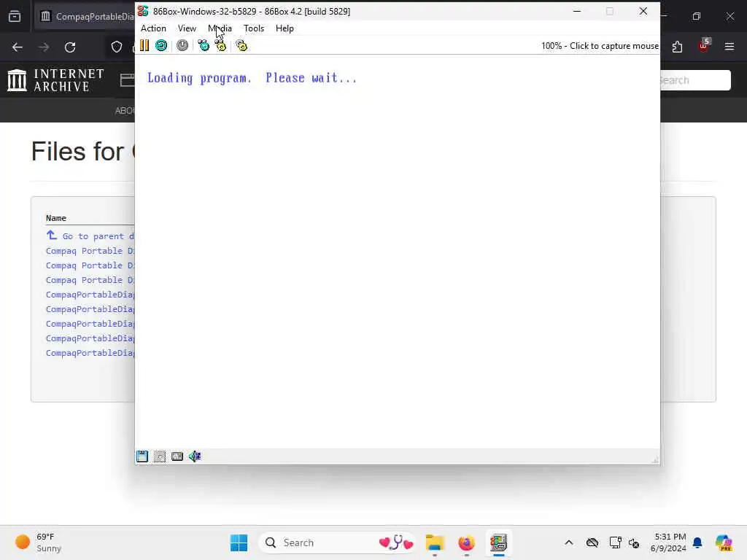Click the floppy disk drive status icon

click(x=142, y=456)
